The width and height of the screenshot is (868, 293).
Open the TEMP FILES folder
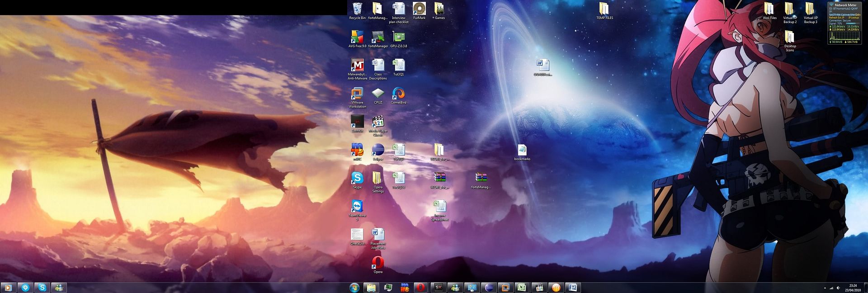604,9
